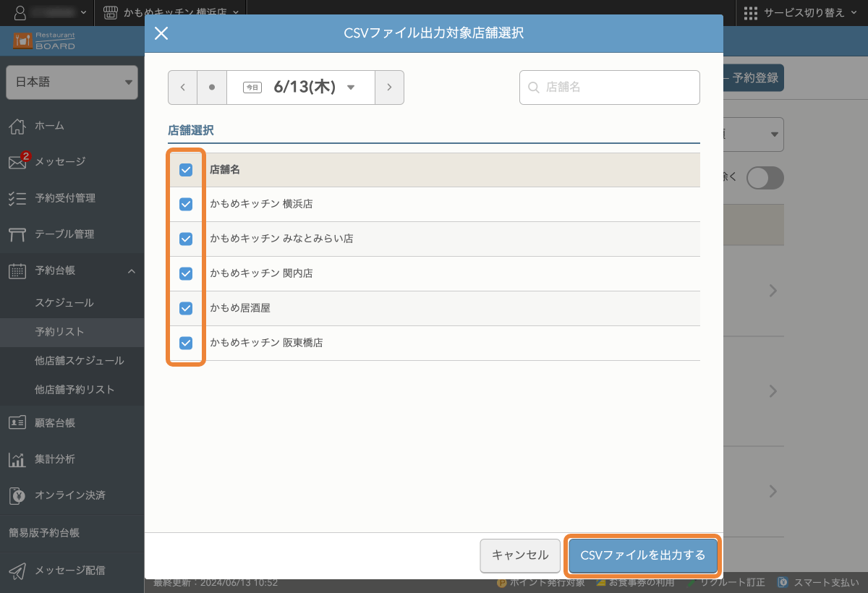Open the 6/13(木) date picker

click(301, 88)
